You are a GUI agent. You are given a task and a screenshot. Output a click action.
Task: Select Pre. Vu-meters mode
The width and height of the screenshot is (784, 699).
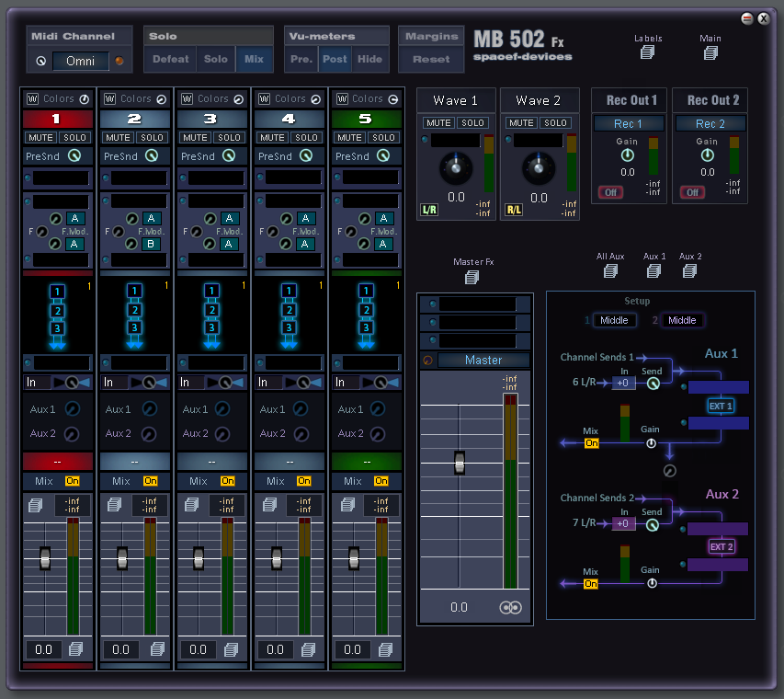coord(301,59)
